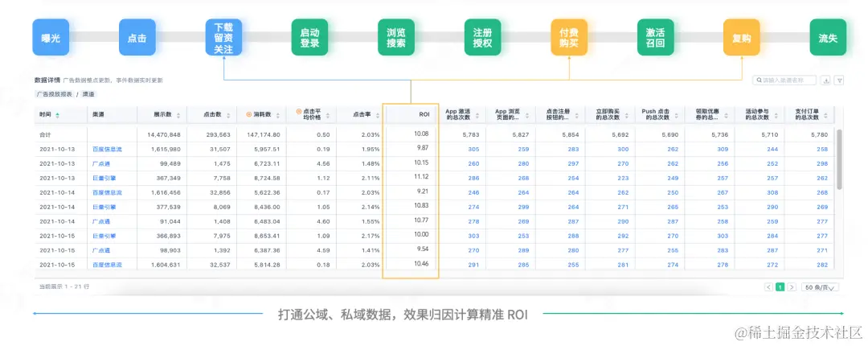868x346 pixels.
Task: Click the 流失 stage box
Action: (828, 38)
